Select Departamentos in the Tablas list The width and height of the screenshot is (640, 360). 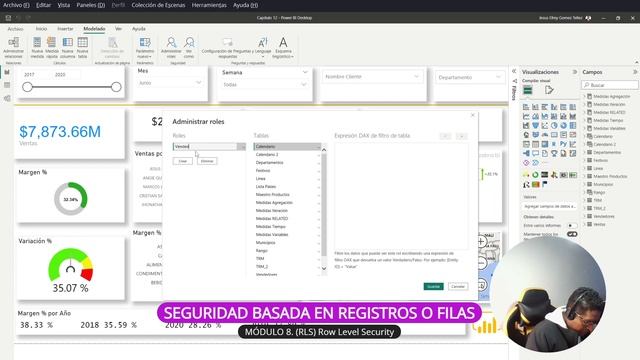[287, 162]
